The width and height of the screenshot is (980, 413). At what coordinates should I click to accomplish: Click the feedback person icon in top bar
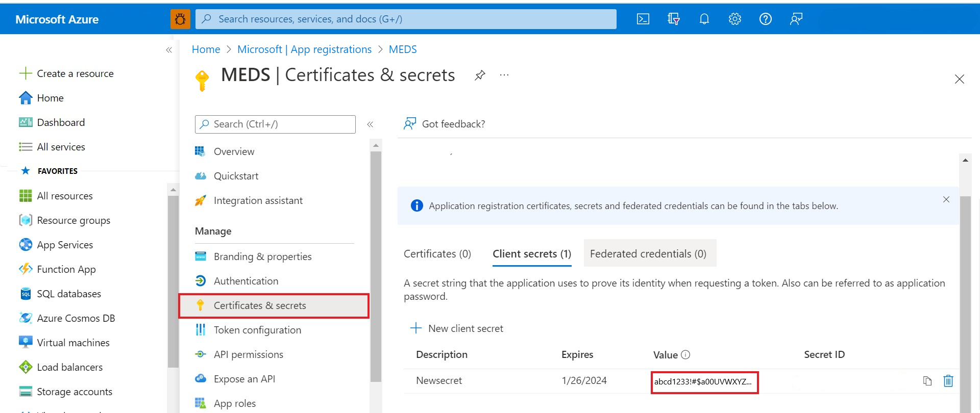(796, 19)
